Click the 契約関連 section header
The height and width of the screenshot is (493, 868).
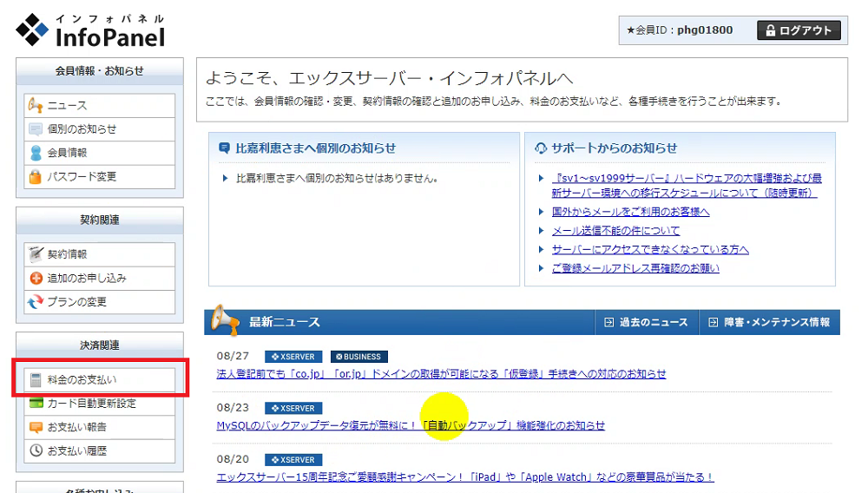pos(100,220)
